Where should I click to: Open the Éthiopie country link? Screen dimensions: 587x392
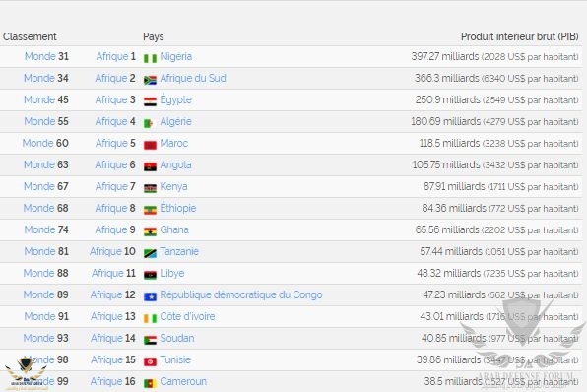tap(178, 208)
